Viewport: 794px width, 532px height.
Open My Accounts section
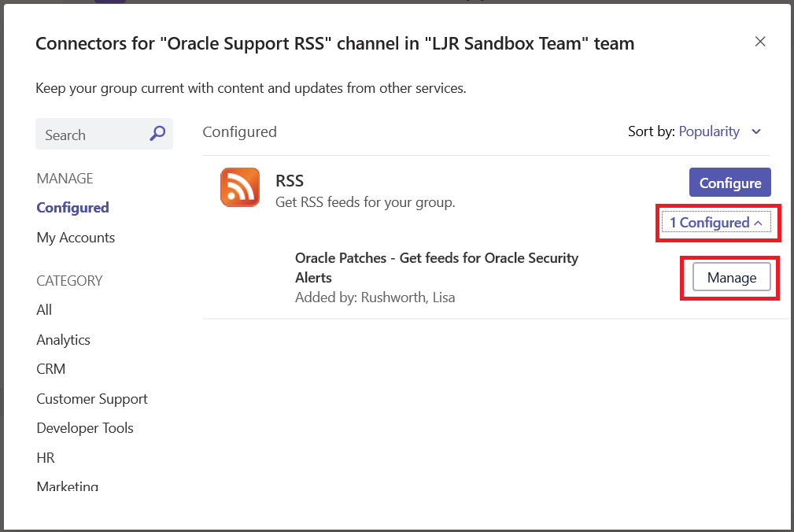coord(76,238)
